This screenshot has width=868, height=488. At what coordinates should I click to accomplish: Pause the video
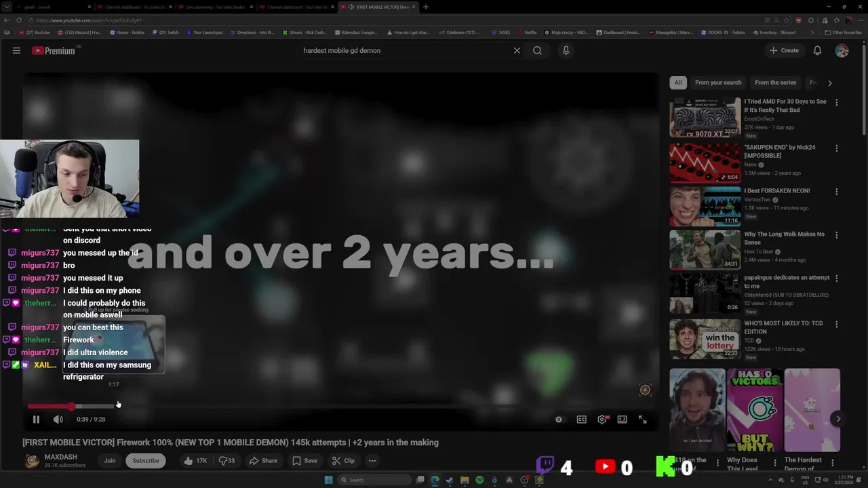(36, 420)
